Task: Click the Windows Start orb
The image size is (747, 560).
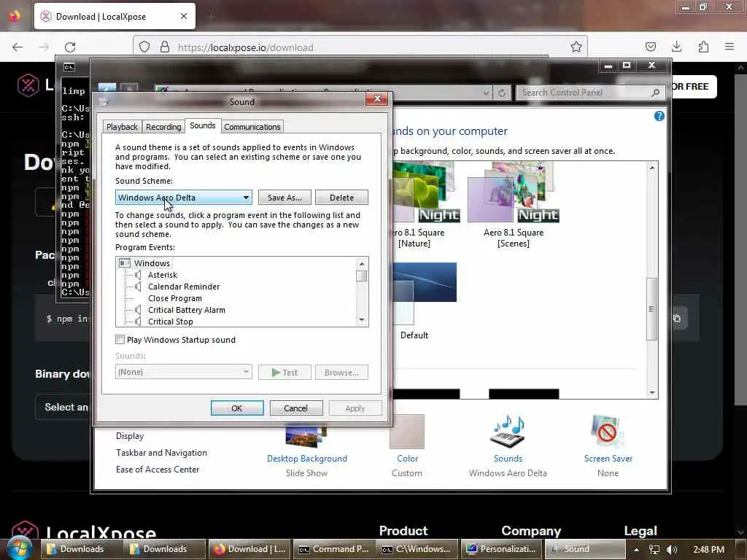Action: click(20, 548)
